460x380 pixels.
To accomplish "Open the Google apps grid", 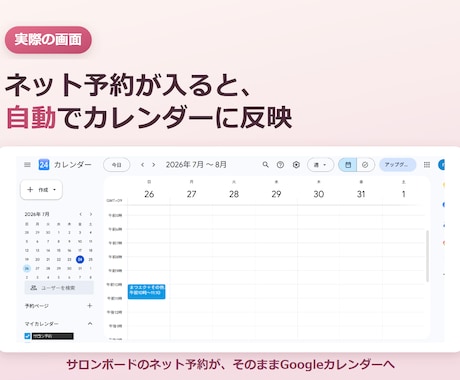I will click(x=427, y=165).
